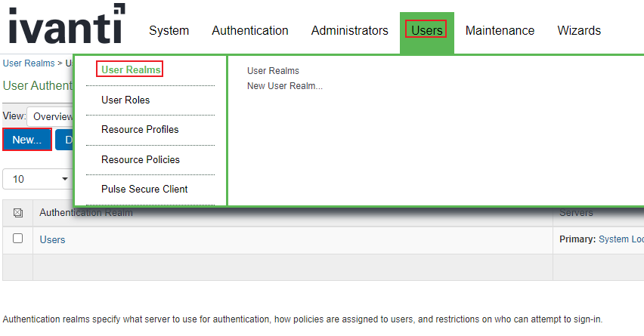644x336 pixels.
Task: Choose Resource Policies from the Users menu
Action: coord(140,159)
